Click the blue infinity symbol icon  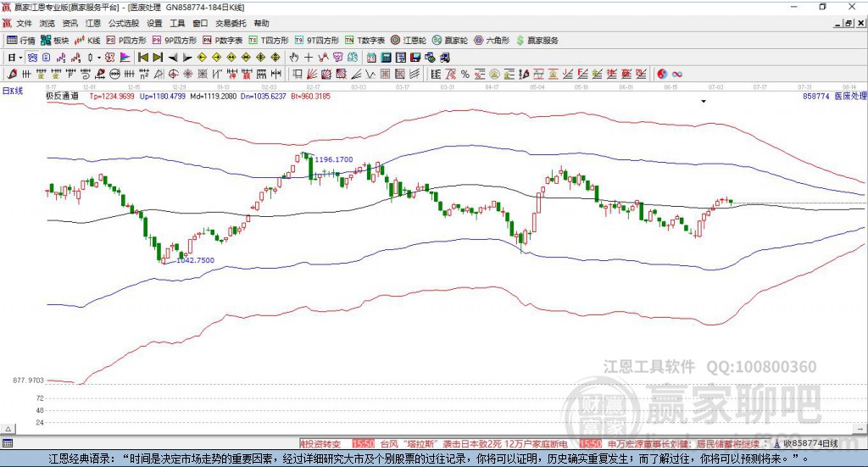click(x=677, y=74)
